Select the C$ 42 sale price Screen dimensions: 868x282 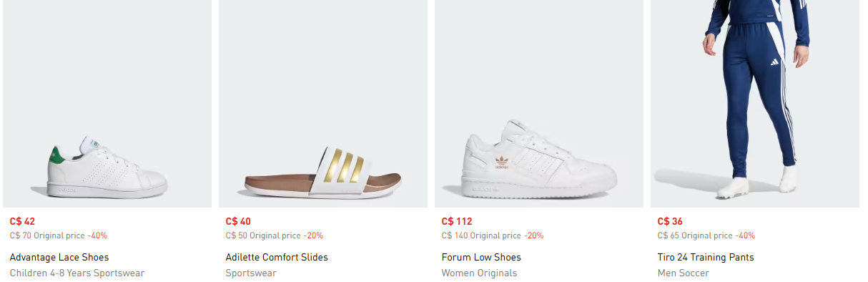click(22, 221)
